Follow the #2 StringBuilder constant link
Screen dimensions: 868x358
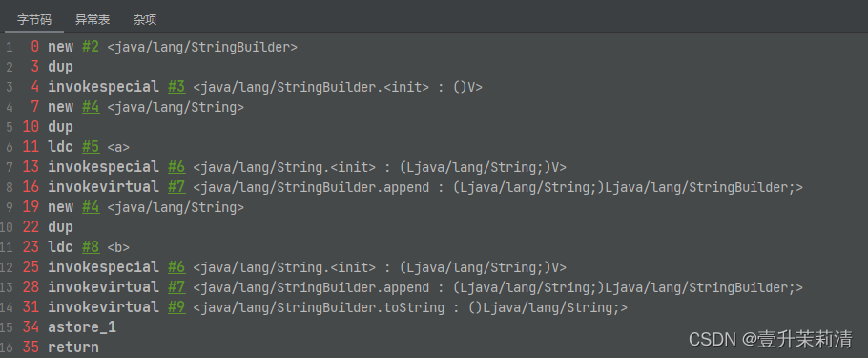tap(91, 47)
